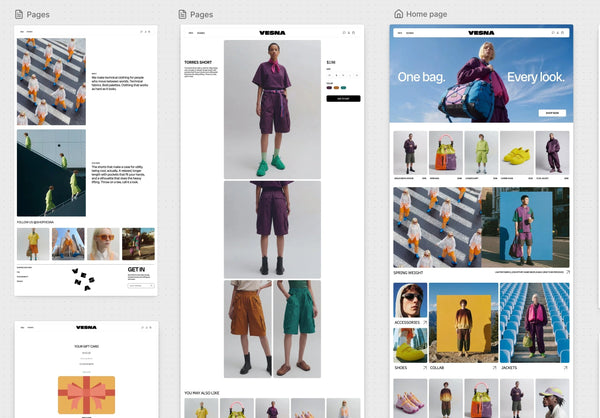The height and width of the screenshot is (418, 600).
Task: Click the arrow icon next to ACCESSORIES
Action: coord(425,323)
